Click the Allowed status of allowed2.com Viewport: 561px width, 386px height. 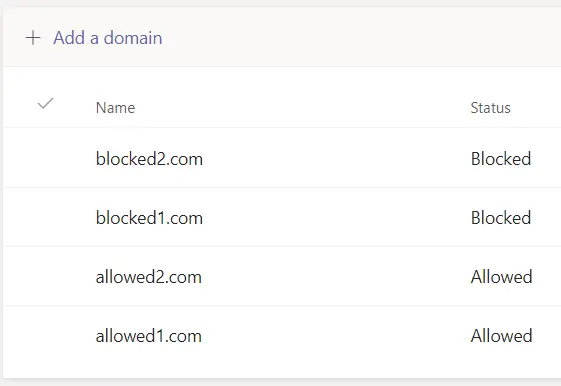[501, 277]
